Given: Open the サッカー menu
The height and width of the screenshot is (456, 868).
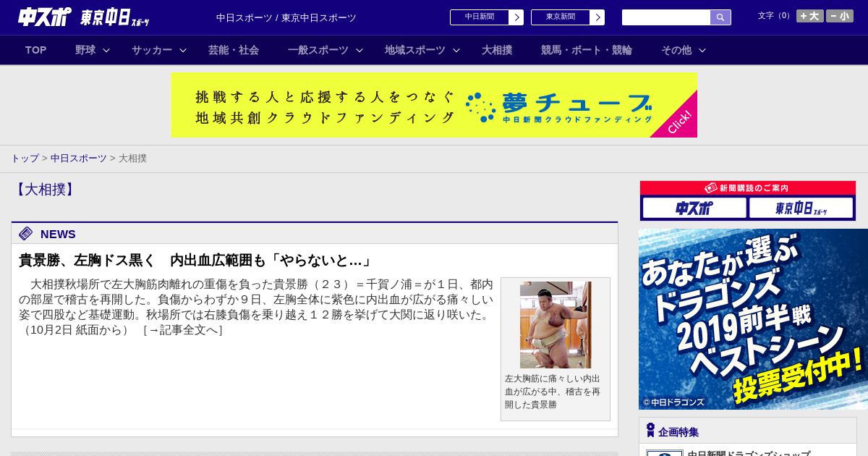Looking at the screenshot, I should tap(152, 50).
